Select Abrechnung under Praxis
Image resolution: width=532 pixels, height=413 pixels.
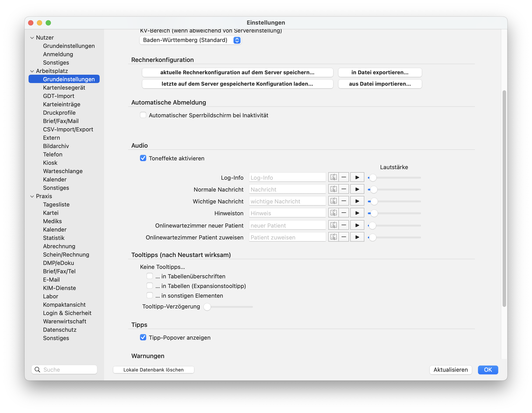click(x=59, y=246)
